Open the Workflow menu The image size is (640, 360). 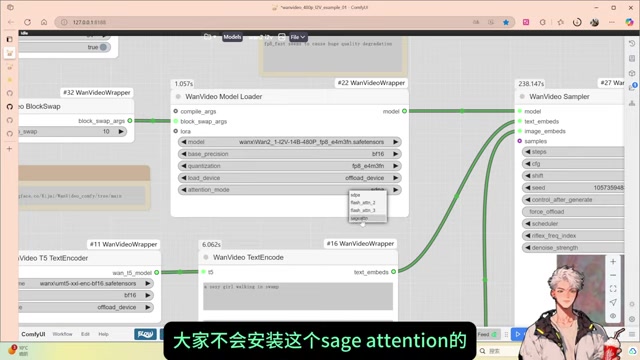click(x=62, y=334)
